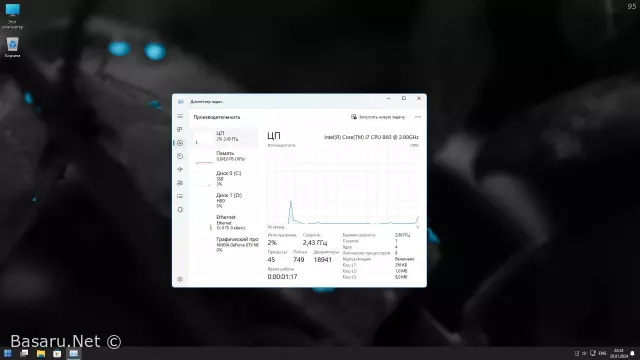Open the Users page icon
This screenshot has width=640, height=360.
point(180,183)
